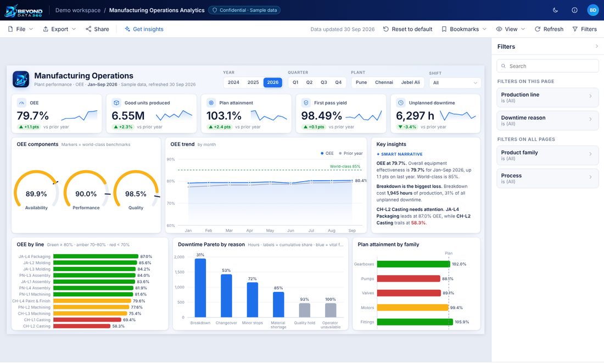The width and height of the screenshot is (604, 364).
Task: Click the OEE 79.7% value
Action: click(33, 116)
